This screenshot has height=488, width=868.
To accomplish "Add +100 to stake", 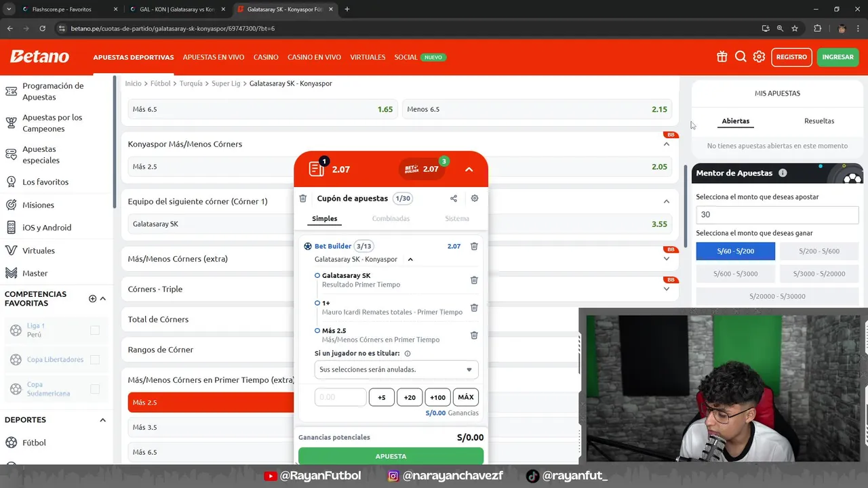I will (438, 397).
